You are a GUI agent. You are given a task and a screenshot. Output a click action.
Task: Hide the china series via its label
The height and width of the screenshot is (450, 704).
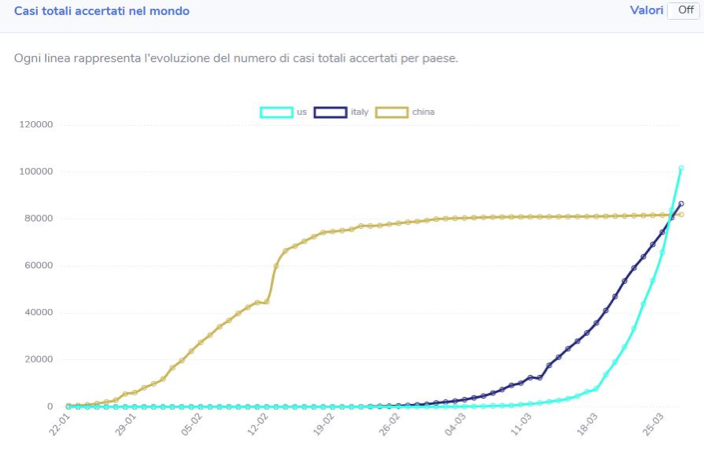click(423, 112)
